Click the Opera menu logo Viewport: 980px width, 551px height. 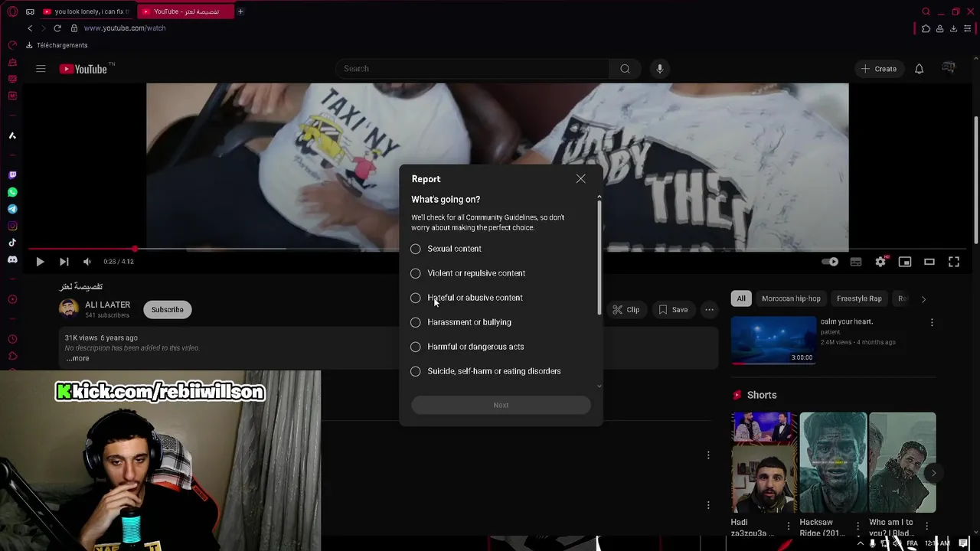12,11
